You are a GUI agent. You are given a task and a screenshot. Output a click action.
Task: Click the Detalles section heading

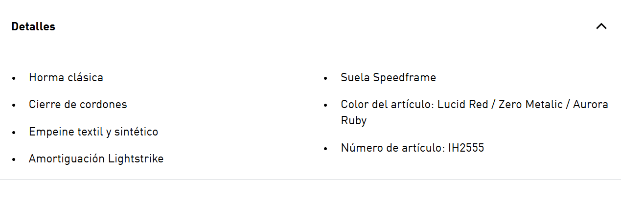(33, 26)
